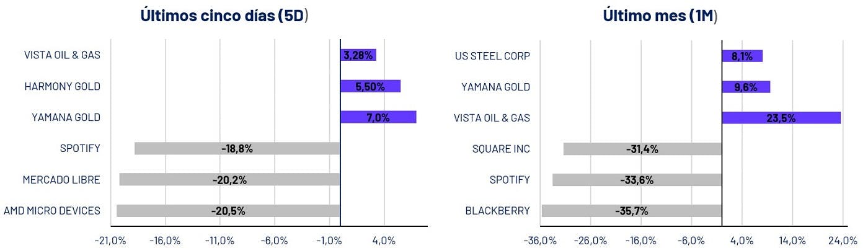Click the Últimos cinco días (5D) title
This screenshot has width=868, height=248.
(x=225, y=16)
